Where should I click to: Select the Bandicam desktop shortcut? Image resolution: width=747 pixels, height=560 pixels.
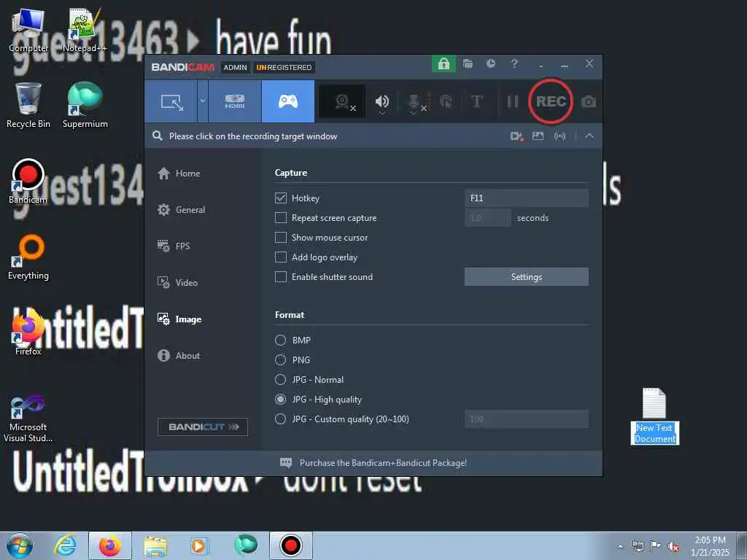pyautogui.click(x=28, y=182)
